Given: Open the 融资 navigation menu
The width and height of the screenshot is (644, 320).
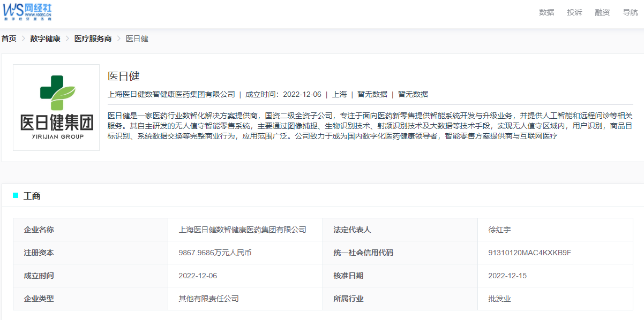Looking at the screenshot, I should [x=602, y=12].
